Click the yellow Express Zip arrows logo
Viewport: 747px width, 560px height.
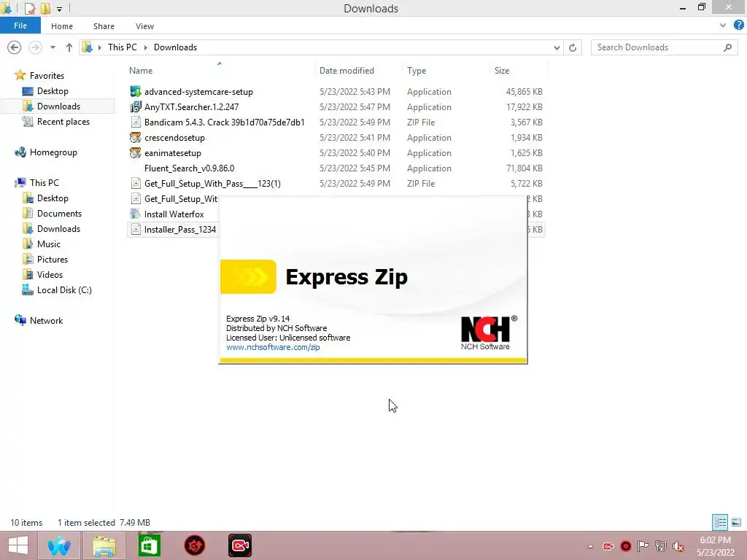point(248,276)
